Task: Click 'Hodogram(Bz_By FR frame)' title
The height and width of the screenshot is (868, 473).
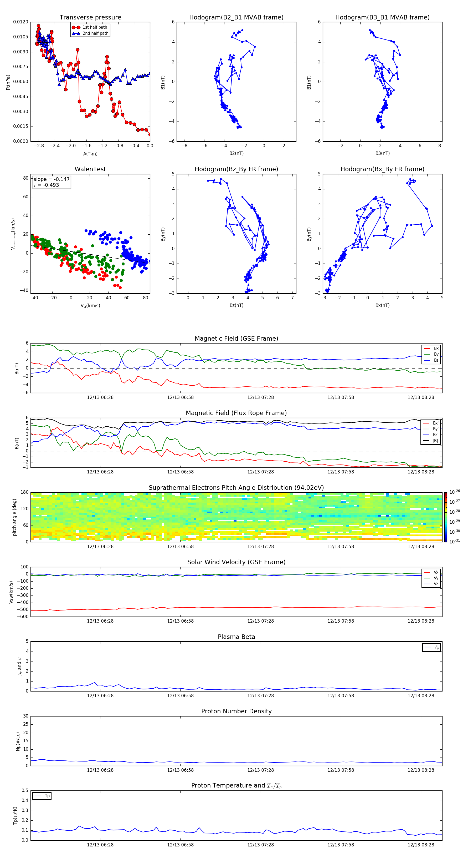Action: (236, 169)
